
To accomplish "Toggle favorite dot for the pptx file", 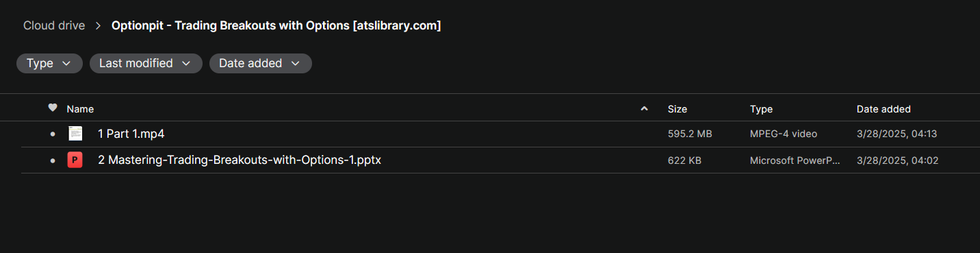I will [53, 160].
